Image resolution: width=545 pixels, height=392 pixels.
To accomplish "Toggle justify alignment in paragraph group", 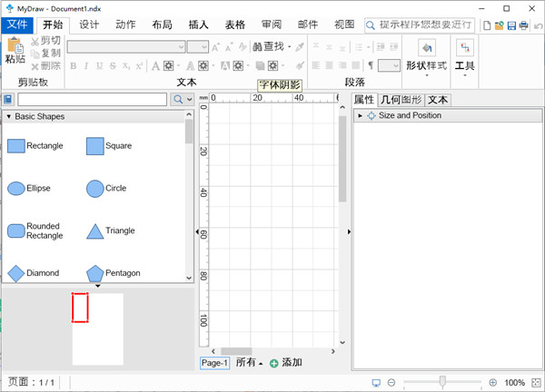I will coord(355,65).
